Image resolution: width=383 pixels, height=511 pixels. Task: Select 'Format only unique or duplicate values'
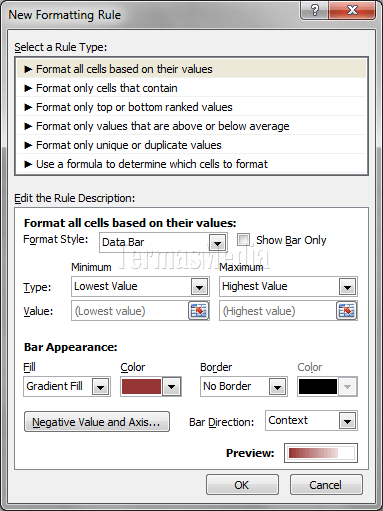pyautogui.click(x=192, y=145)
